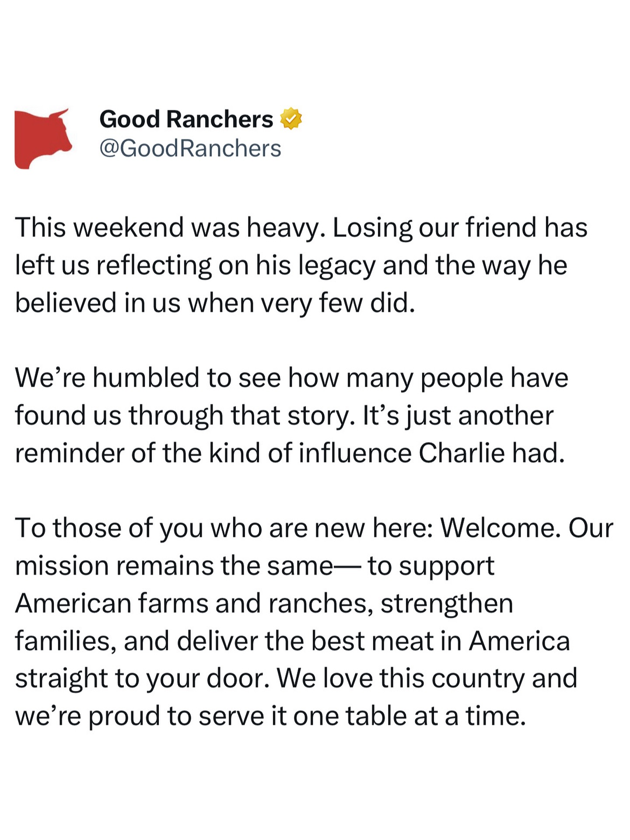Click the red bull profile logo
Screen dimensions: 630x840
pyautogui.click(x=43, y=138)
